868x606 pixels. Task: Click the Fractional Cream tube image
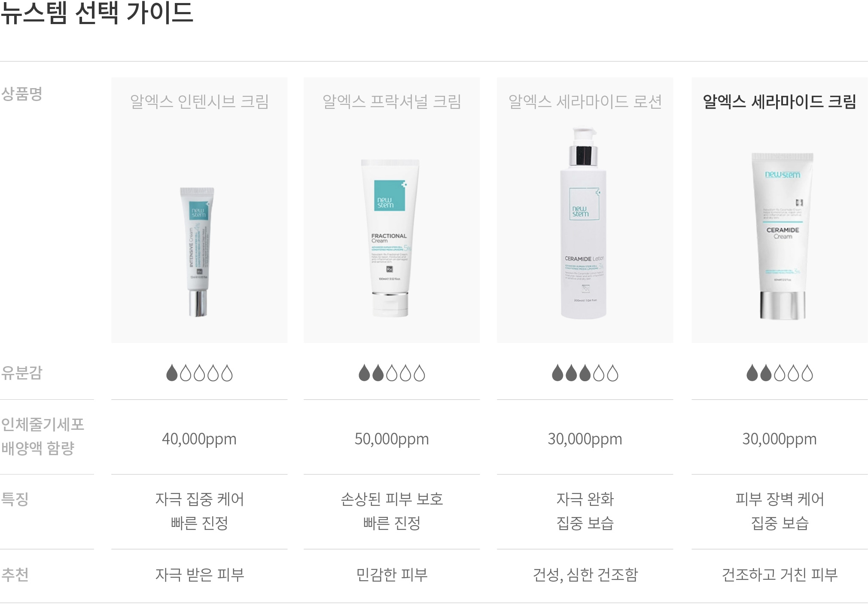[390, 238]
